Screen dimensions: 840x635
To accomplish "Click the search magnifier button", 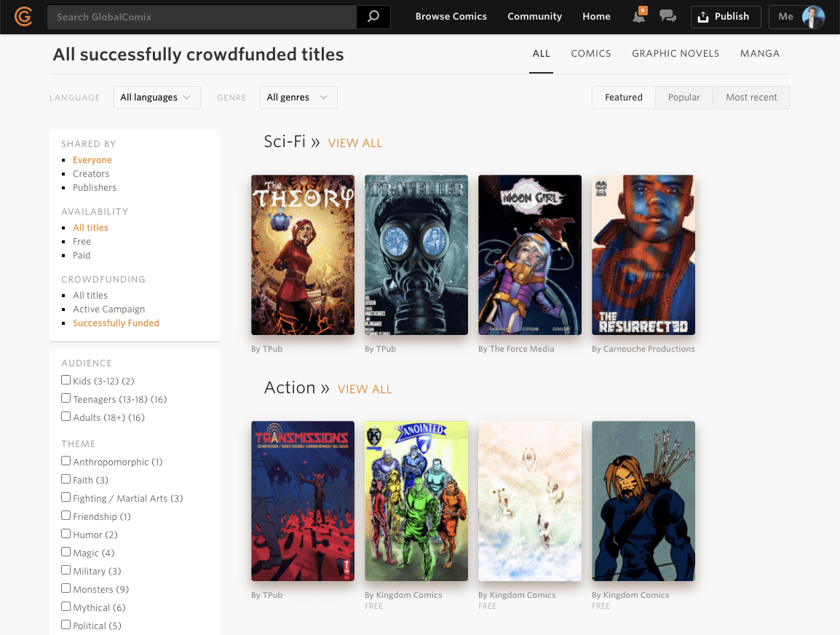I will coord(373,17).
